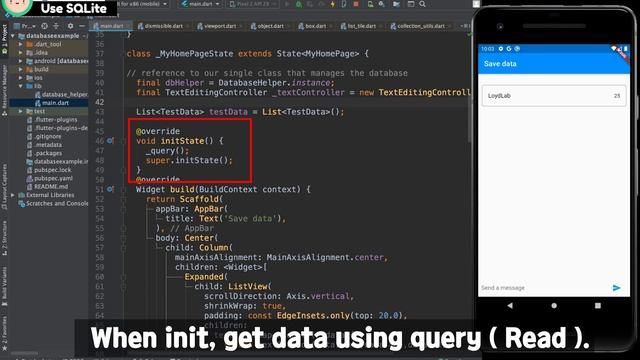Hide the project panel using the minus icon
The height and width of the screenshot is (360, 640).
(82, 26)
